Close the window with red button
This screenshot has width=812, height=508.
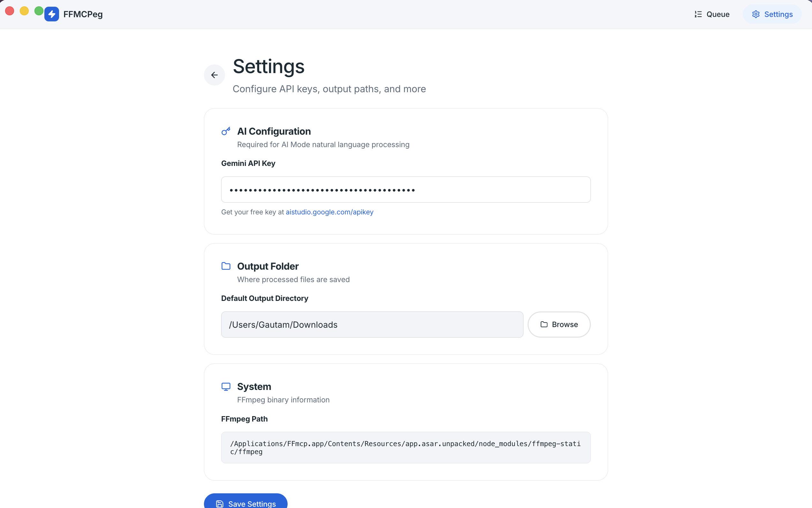pos(10,11)
